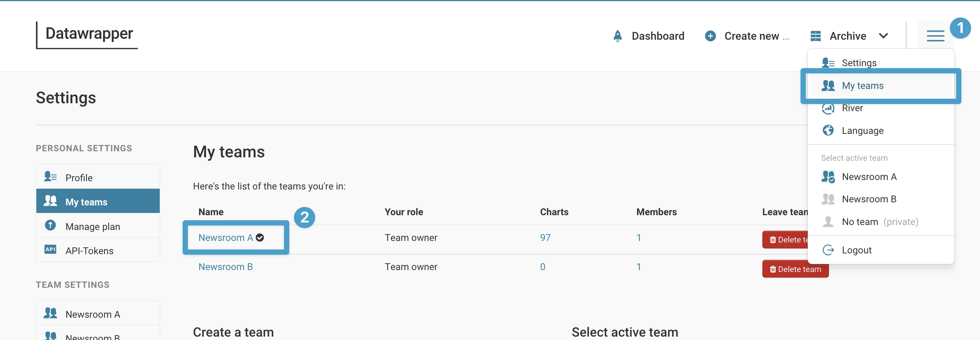Click the trash icon in Newsroom B's Delete button
The image size is (980, 340).
pos(773,269)
